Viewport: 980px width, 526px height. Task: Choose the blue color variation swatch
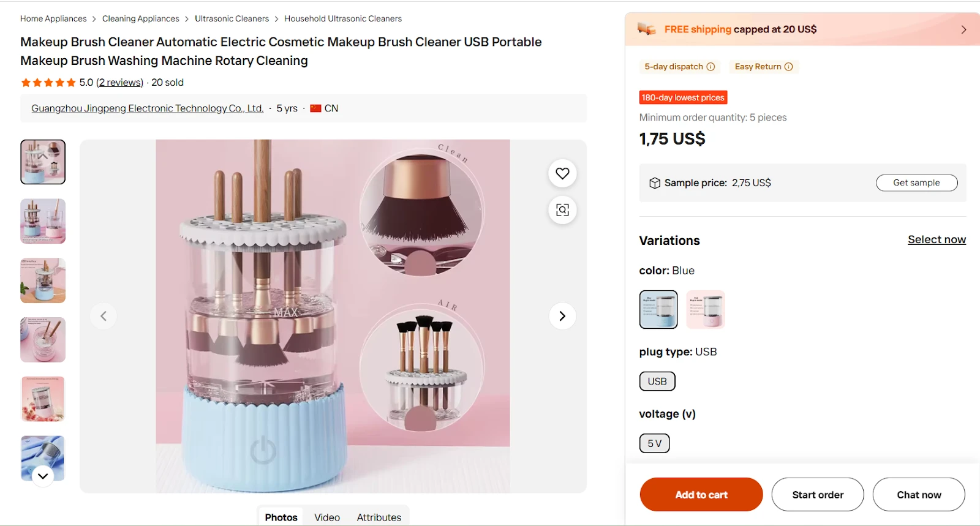[x=658, y=309]
